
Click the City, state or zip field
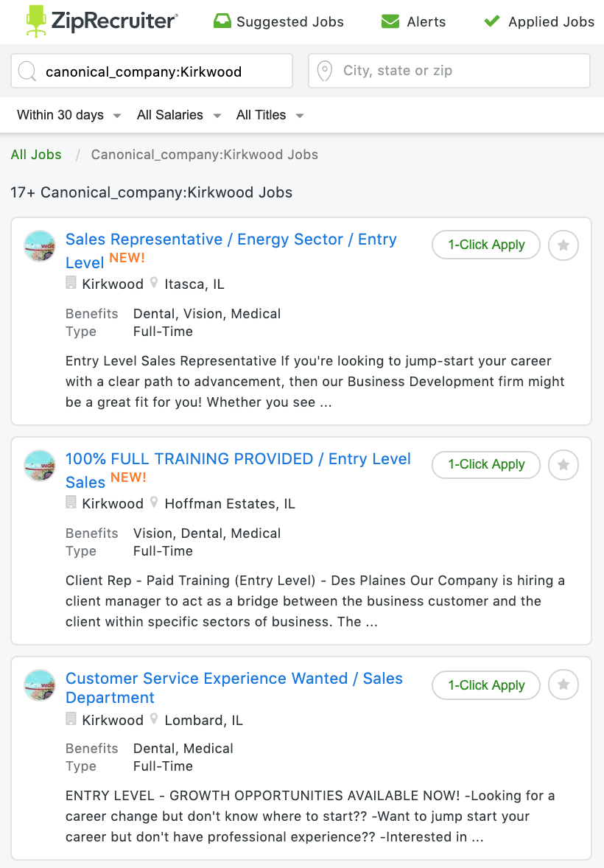coord(449,71)
